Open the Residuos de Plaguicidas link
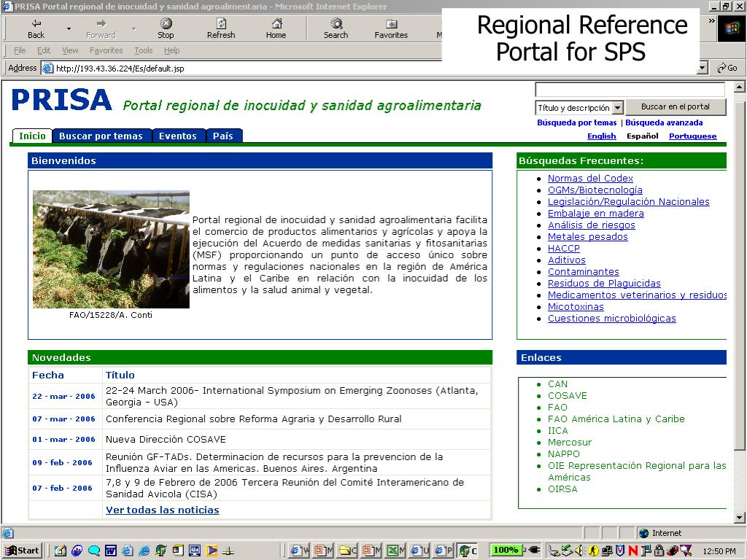Viewport: 747px width, 560px height. point(604,284)
